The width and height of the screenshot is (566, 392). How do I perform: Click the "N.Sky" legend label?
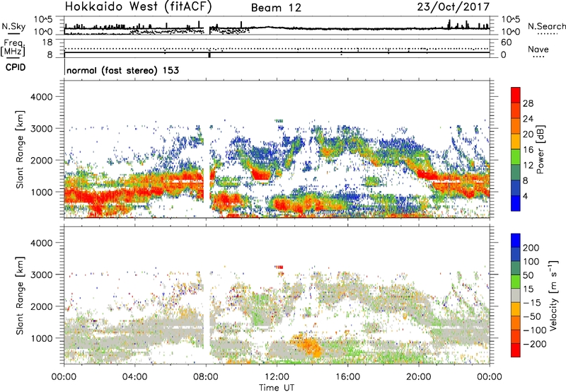[x=13, y=26]
